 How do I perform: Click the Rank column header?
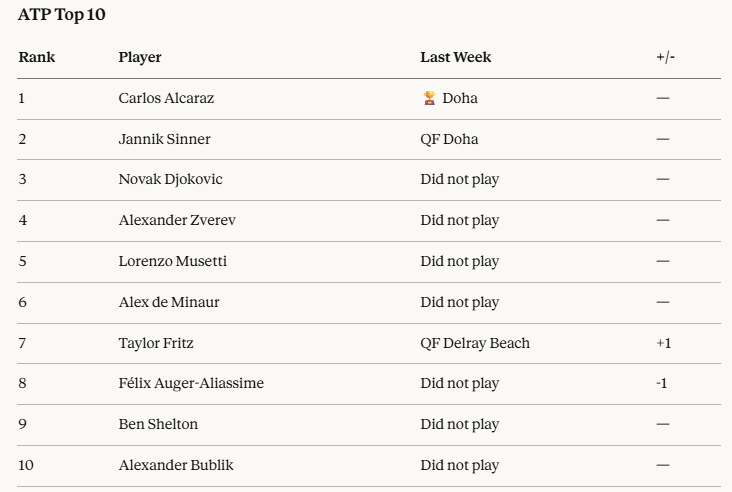click(x=36, y=57)
